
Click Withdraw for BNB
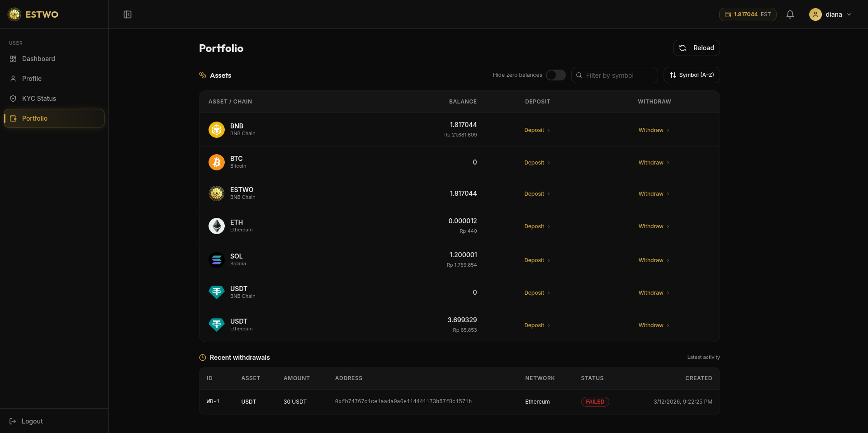coord(654,130)
